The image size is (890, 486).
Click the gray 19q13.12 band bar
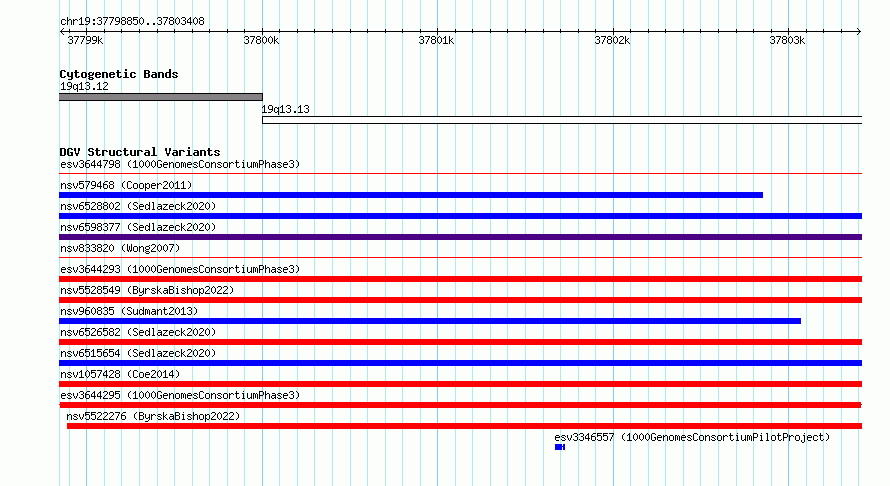click(161, 97)
